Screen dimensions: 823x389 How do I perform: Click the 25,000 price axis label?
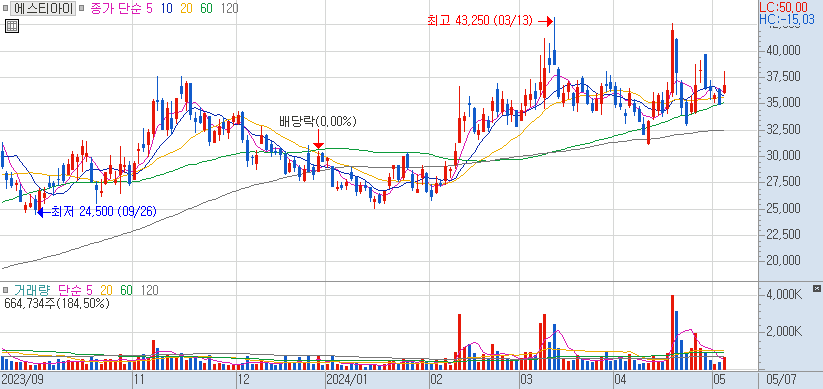[783, 208]
